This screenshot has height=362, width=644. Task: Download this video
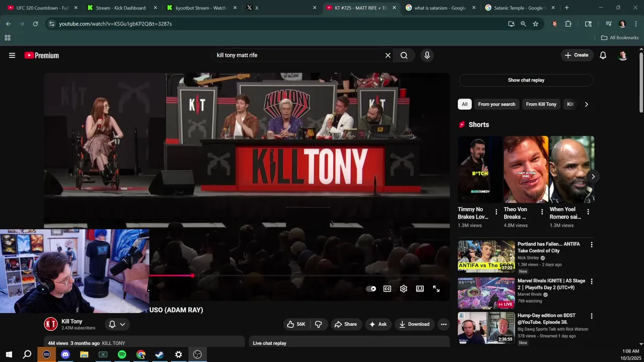point(414,324)
